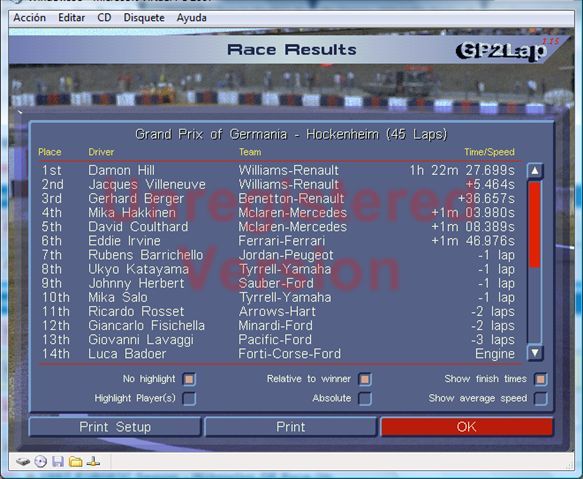Select the Ricardo Rosset row

point(278,312)
